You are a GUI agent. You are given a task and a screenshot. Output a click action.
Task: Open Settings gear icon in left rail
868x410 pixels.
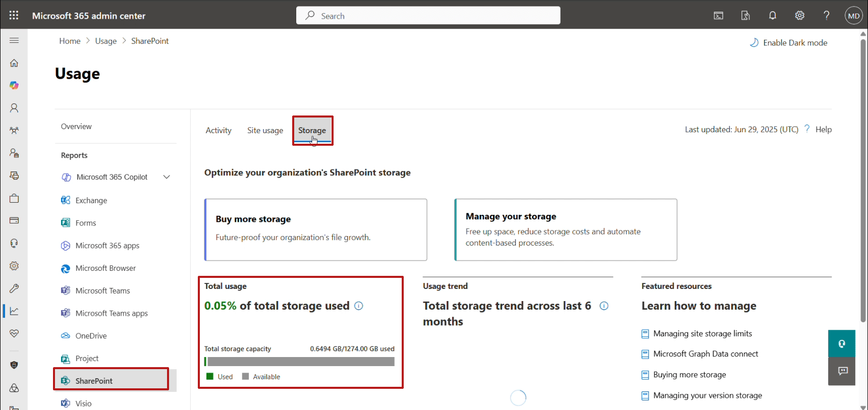14,266
